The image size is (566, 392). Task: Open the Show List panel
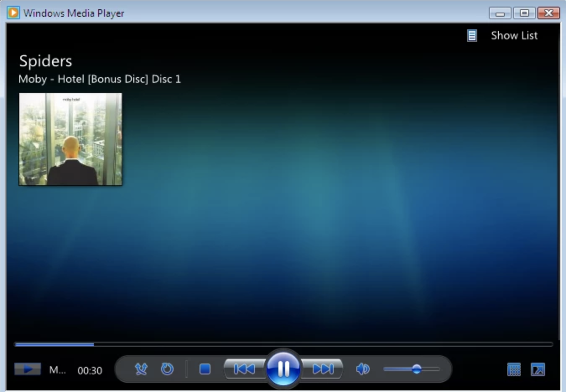[x=514, y=36]
